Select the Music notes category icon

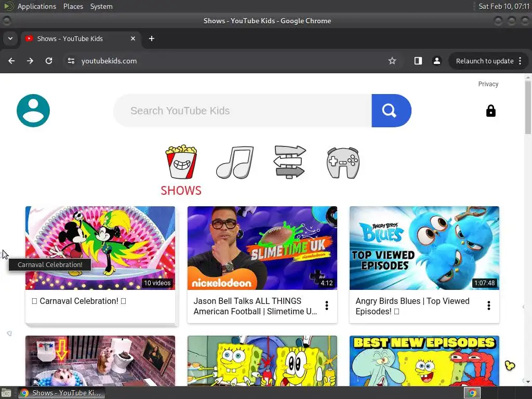pyautogui.click(x=235, y=162)
